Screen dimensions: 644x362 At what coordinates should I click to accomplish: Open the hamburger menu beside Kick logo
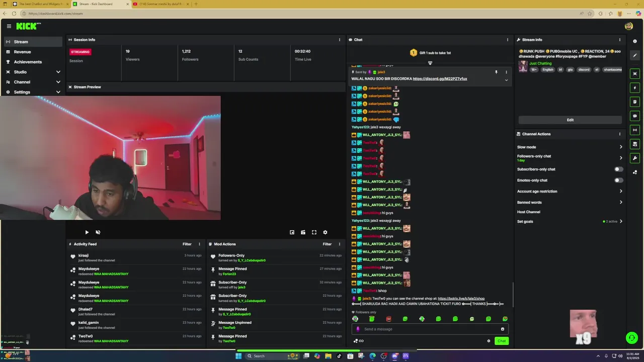click(9, 26)
